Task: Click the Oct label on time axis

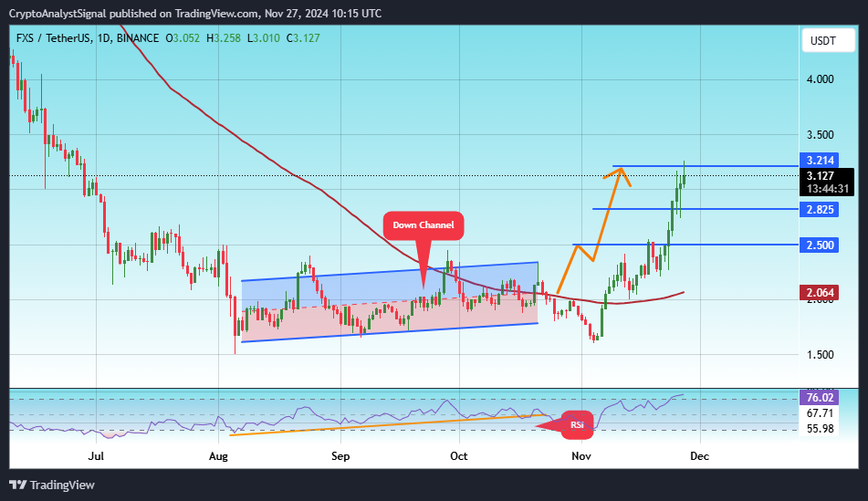Action: [459, 456]
